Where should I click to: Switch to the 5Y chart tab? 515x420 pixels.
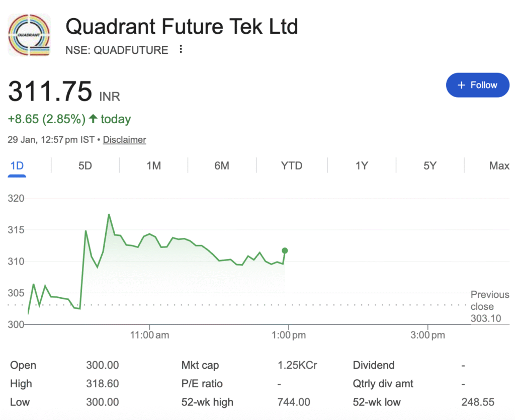tap(430, 165)
